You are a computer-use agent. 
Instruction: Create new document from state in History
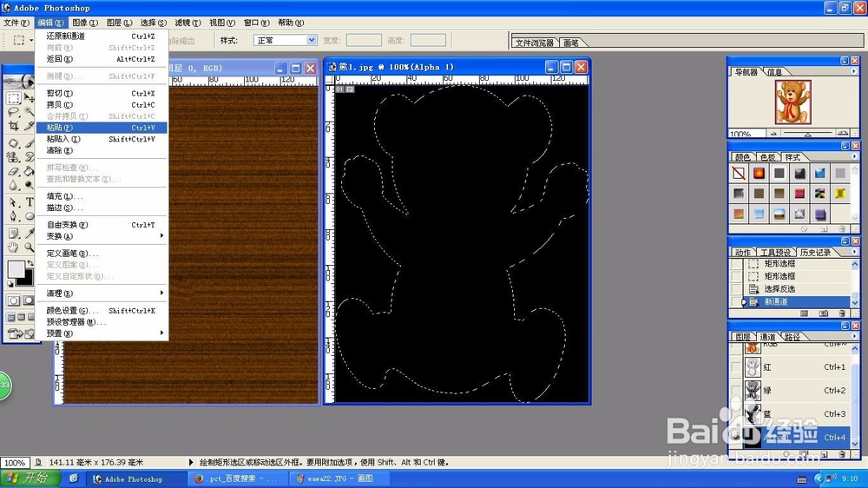coord(804,313)
